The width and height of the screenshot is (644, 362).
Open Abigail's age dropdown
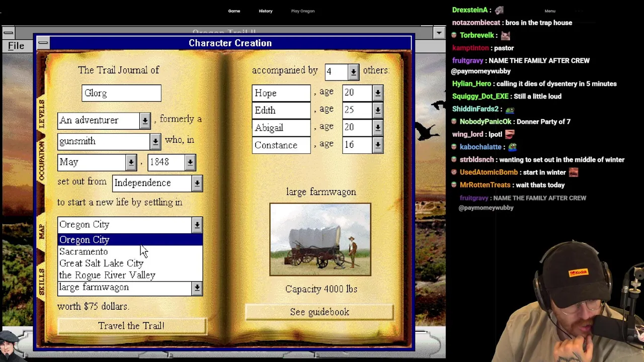tap(377, 128)
